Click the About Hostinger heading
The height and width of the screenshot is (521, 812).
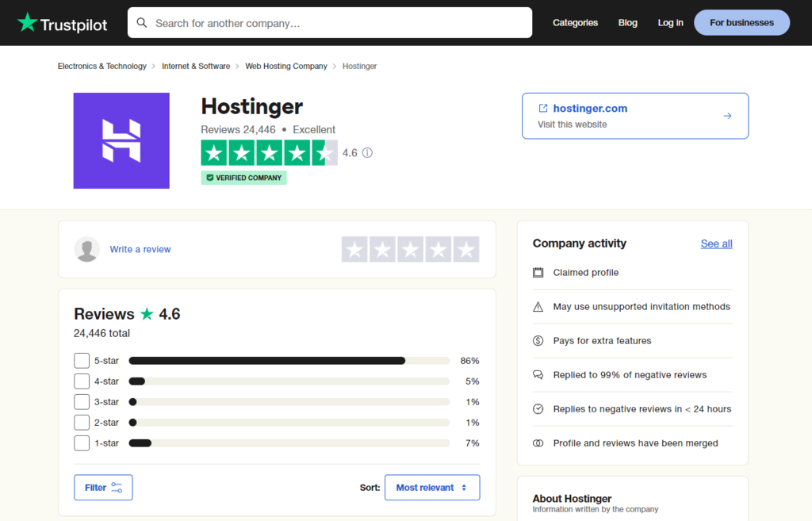(x=572, y=498)
